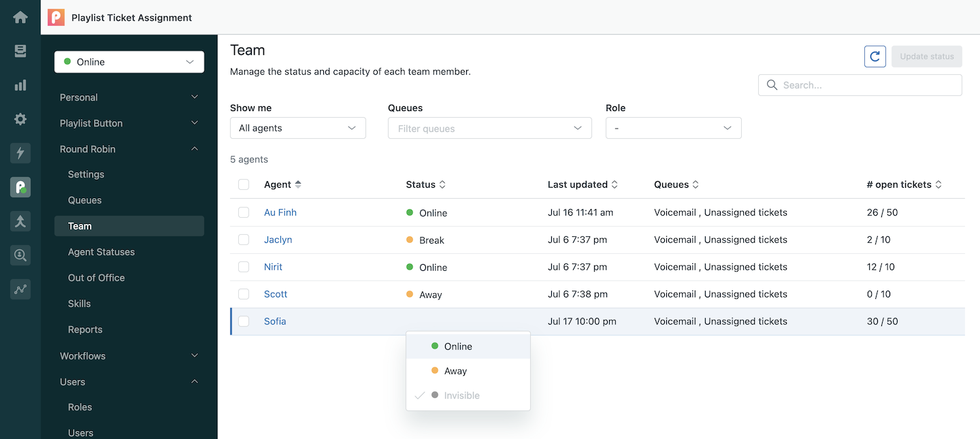Screen dimensions: 980x439
Task: Choose Online in Sofia's status menu
Action: tap(458, 346)
